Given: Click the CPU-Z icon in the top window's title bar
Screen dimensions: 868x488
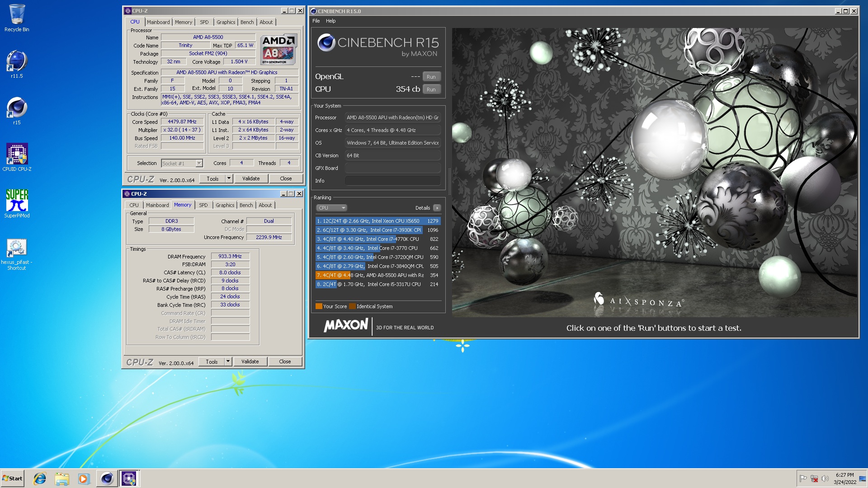Looking at the screenshot, I should tap(128, 11).
